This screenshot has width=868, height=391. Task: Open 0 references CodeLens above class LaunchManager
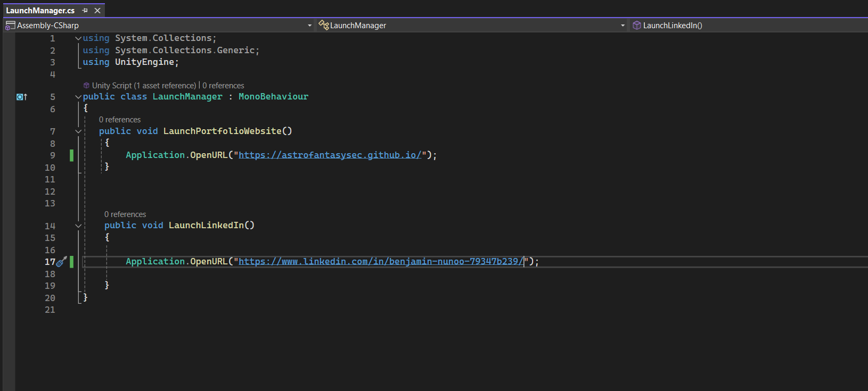coord(223,86)
